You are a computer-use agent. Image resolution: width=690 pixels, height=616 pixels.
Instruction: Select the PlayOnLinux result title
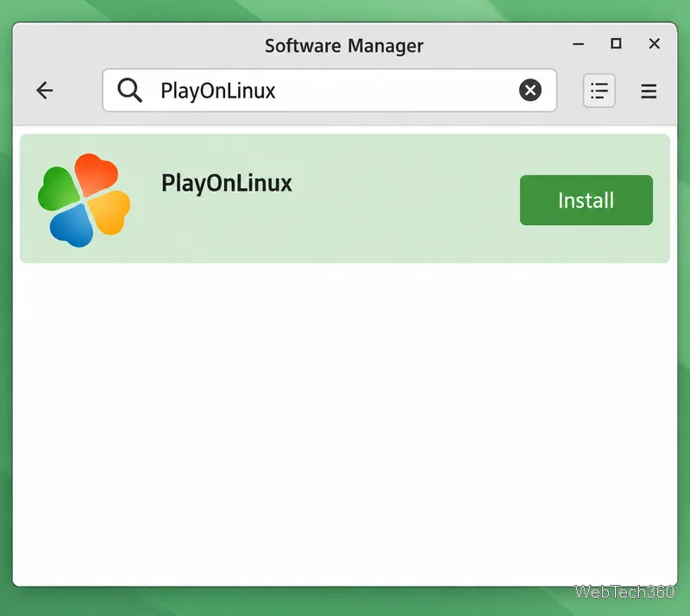click(227, 184)
